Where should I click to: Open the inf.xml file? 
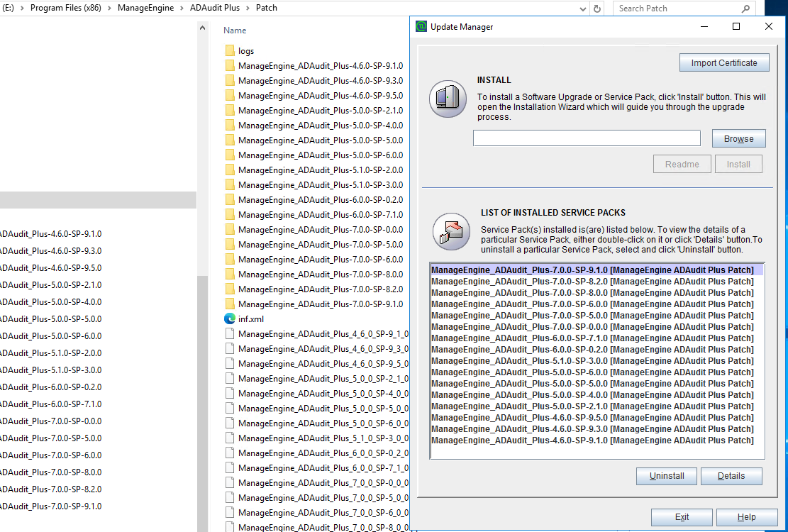click(x=251, y=318)
